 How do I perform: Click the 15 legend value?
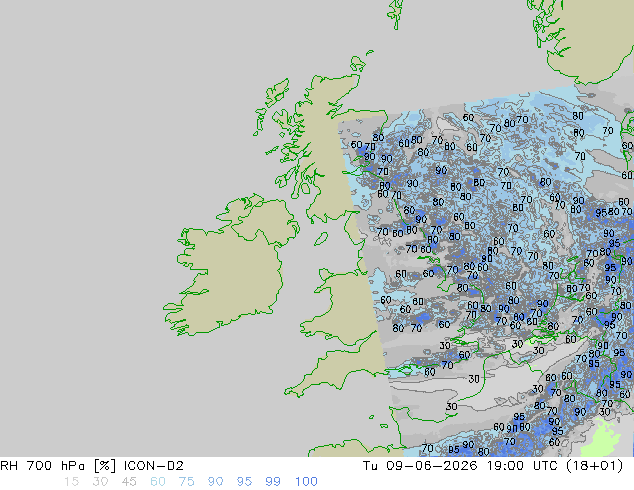click(71, 482)
